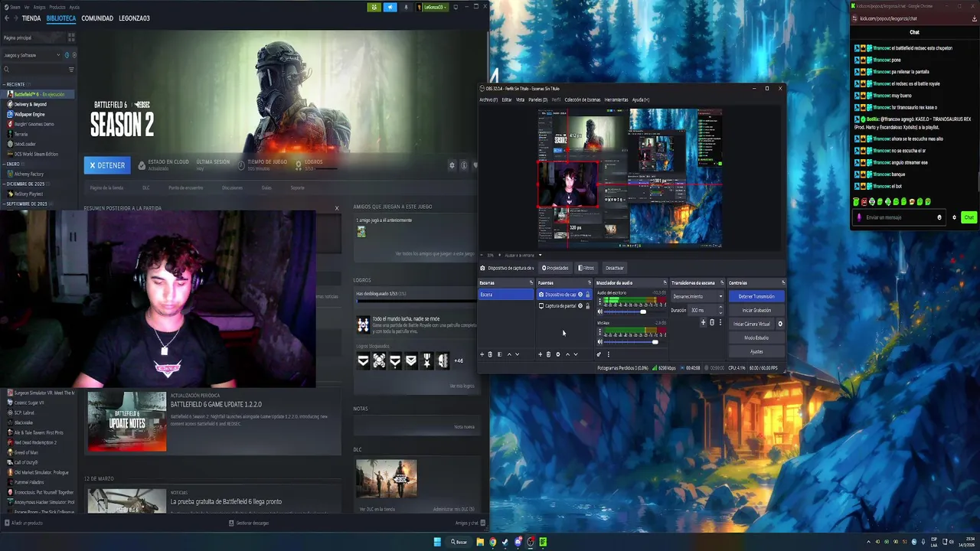Open Juegos y Software library dropdown
Image resolution: width=980 pixels, height=551 pixels.
coord(32,55)
